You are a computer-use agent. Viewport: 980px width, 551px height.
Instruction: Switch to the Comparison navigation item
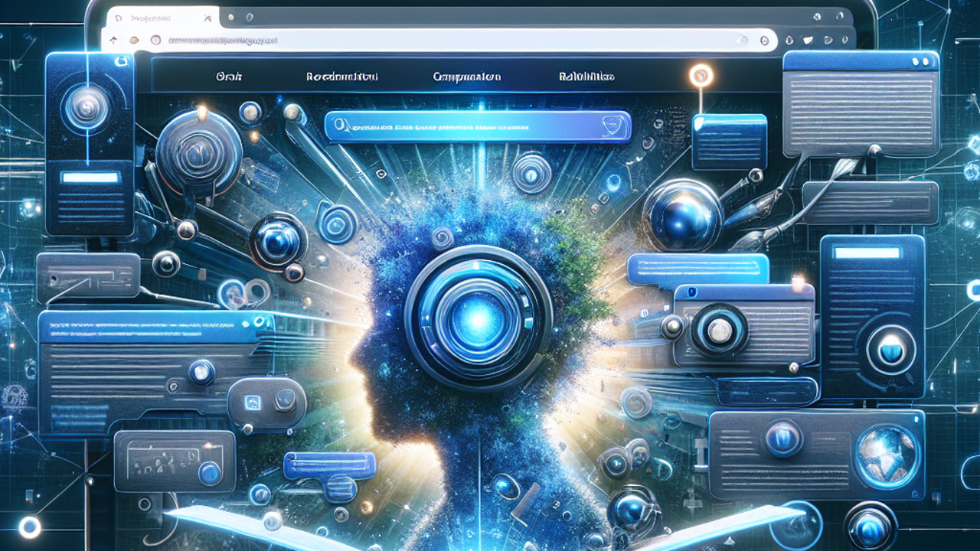click(x=465, y=75)
